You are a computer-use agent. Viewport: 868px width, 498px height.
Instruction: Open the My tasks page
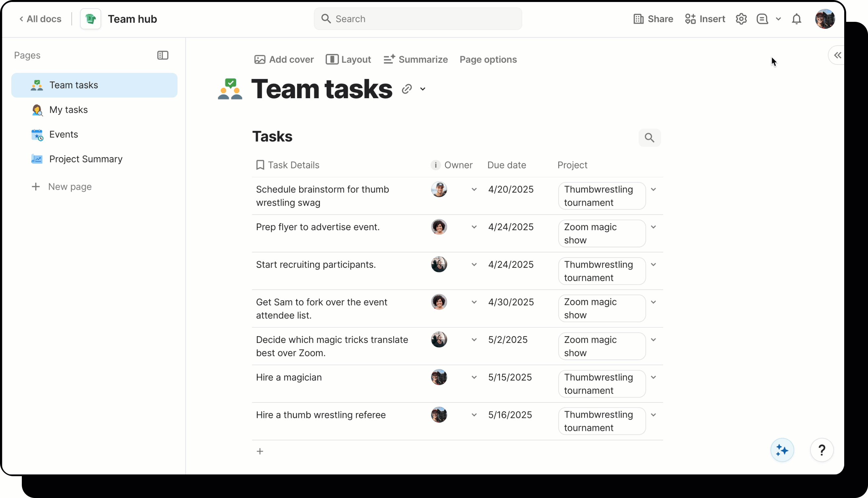[x=68, y=110]
